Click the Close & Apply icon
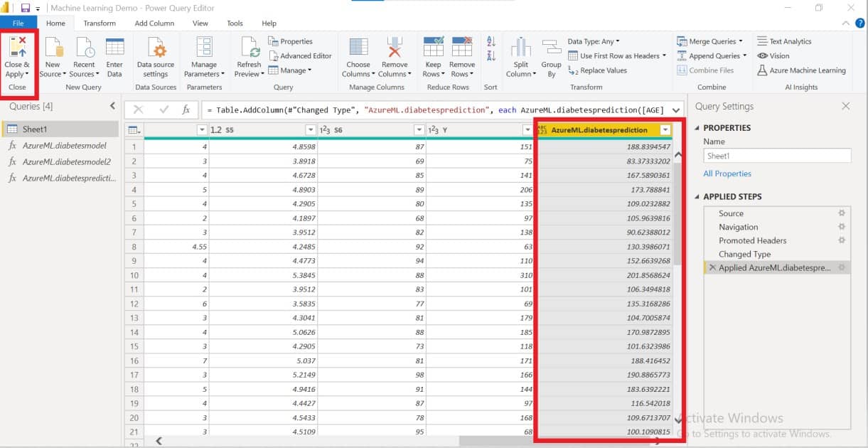Image resolution: width=868 pixels, height=448 pixels. tap(17, 47)
